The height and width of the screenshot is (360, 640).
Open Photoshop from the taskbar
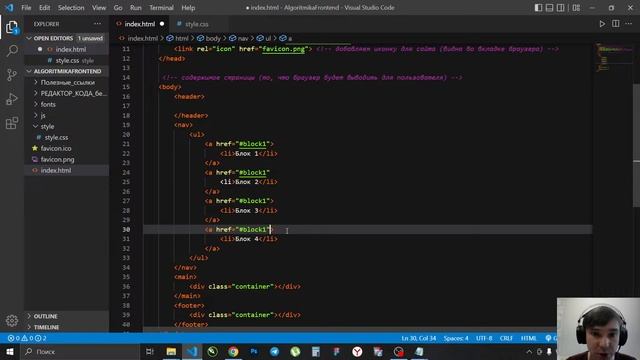pos(254,351)
